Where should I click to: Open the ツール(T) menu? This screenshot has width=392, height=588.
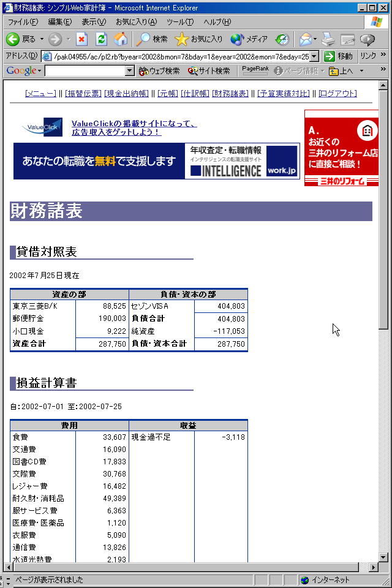coord(180,22)
